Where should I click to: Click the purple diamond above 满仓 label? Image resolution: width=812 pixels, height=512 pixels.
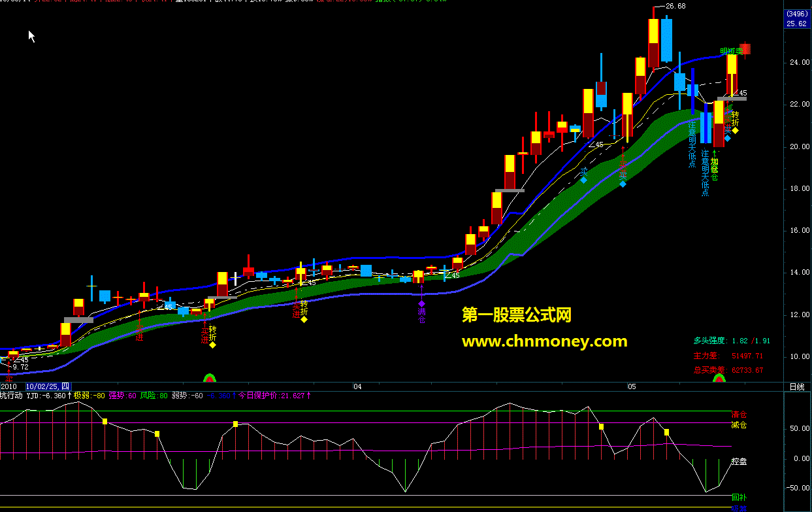(x=422, y=303)
